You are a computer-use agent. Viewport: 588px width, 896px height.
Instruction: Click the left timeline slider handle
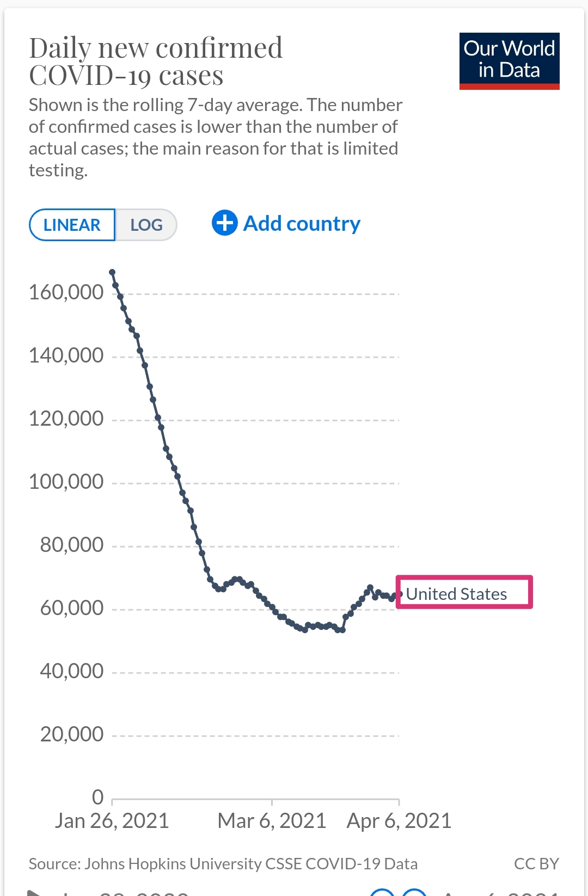[x=382, y=893]
